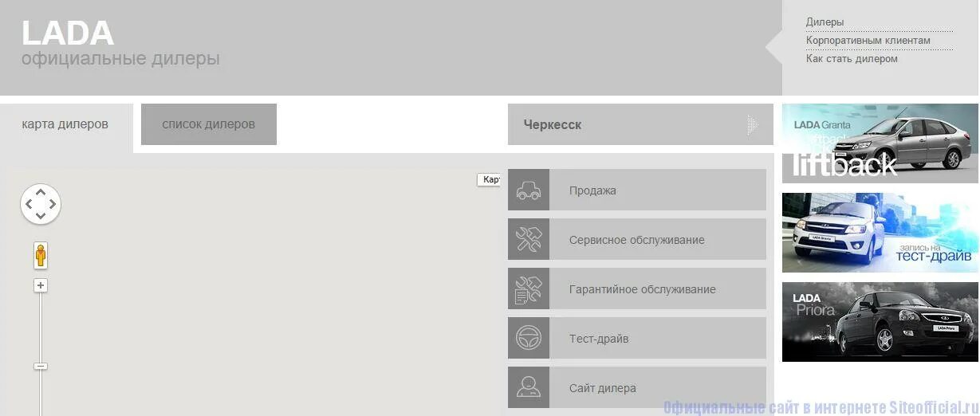Pick up the yellow Street View pegman
The height and width of the screenshot is (416, 980).
tap(41, 256)
